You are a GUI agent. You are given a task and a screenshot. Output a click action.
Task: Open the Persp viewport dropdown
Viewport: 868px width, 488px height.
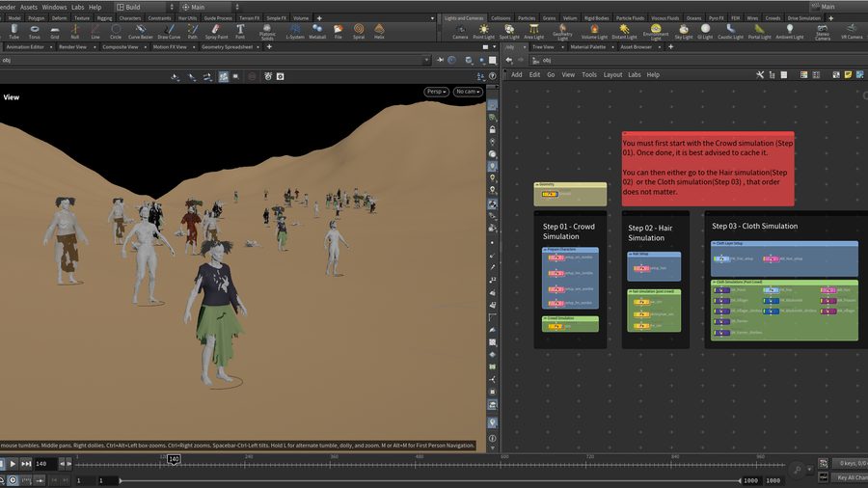436,92
